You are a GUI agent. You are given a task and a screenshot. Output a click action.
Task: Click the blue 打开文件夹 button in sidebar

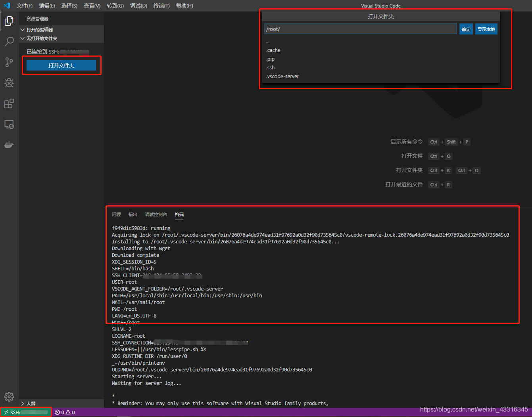(61, 65)
